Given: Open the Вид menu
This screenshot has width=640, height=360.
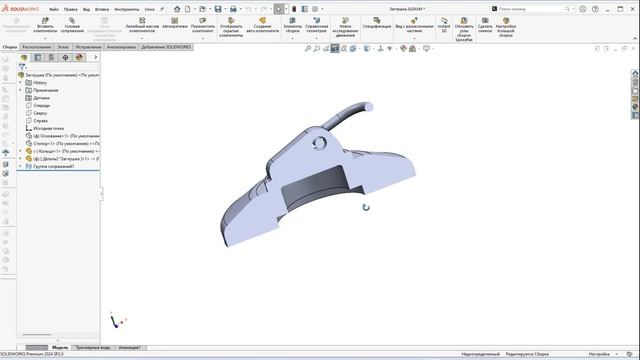Looking at the screenshot, I should (87, 9).
